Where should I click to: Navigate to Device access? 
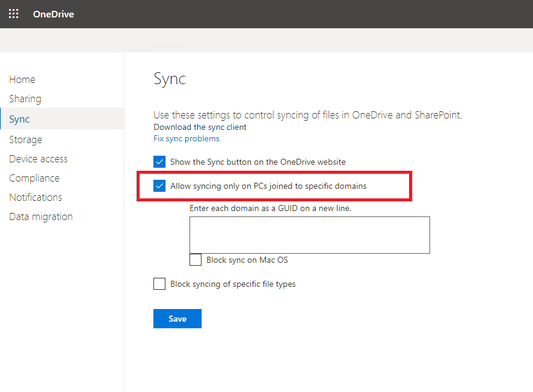tap(39, 159)
